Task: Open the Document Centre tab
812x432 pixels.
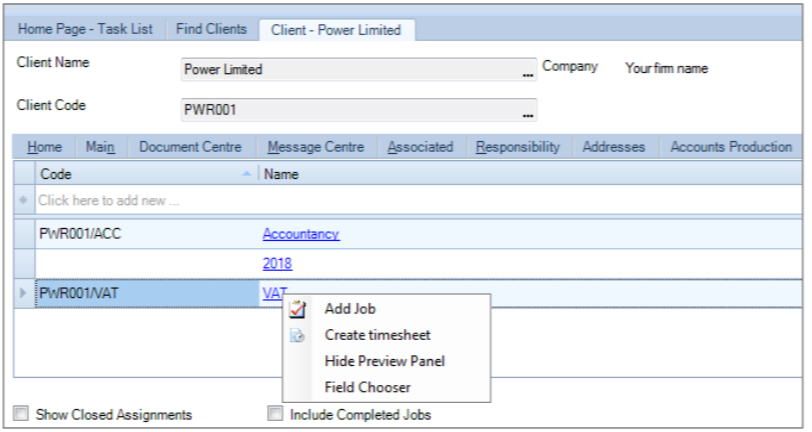Action: [191, 147]
